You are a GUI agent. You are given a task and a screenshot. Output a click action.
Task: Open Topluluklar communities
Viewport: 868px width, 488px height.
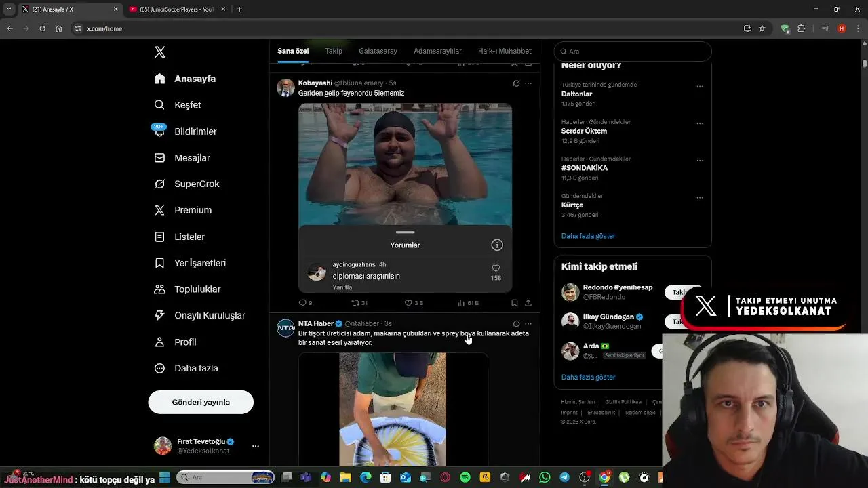[187, 289]
